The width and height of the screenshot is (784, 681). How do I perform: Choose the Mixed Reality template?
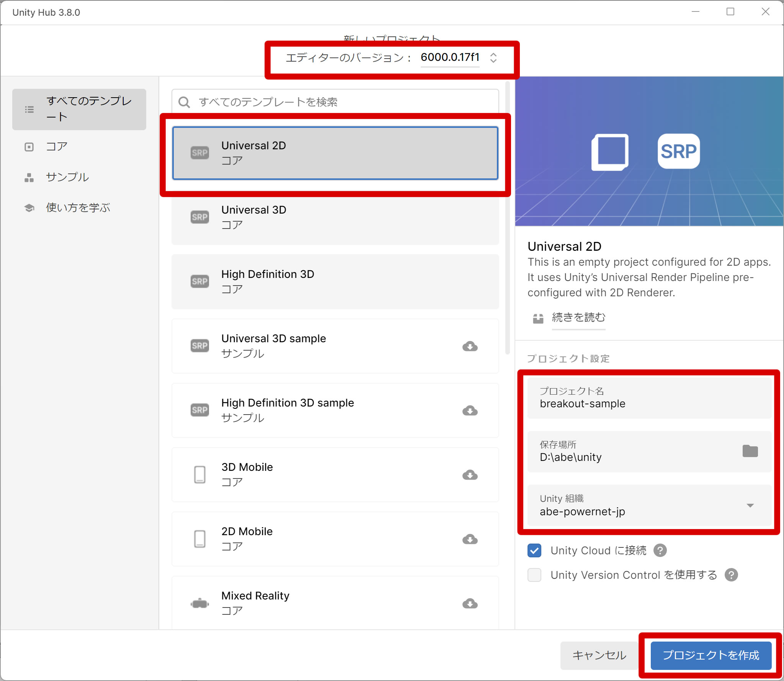(x=335, y=603)
